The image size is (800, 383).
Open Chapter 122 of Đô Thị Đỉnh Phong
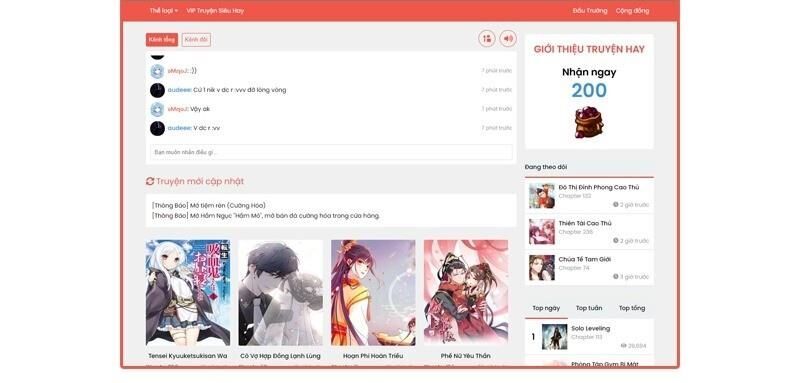coord(574,196)
